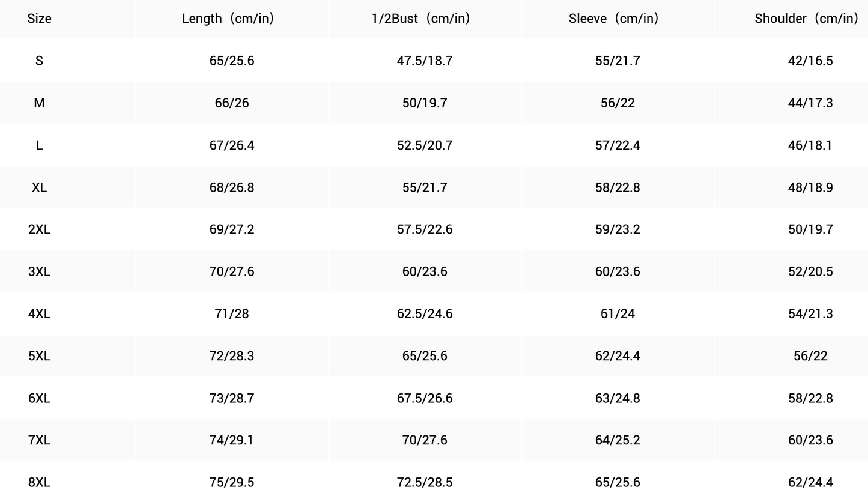Screen dimensions: 868x502
Task: Select the M size row label
Action: (x=39, y=103)
